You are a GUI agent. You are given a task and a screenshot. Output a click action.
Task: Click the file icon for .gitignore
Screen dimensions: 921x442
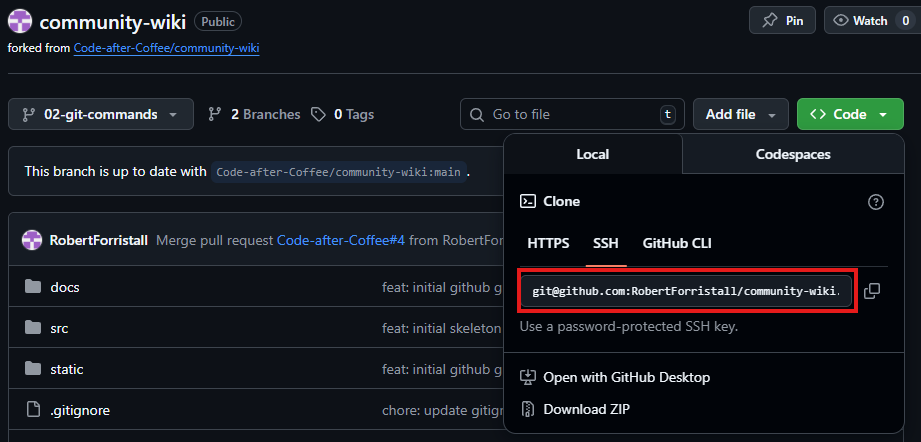pyautogui.click(x=33, y=410)
